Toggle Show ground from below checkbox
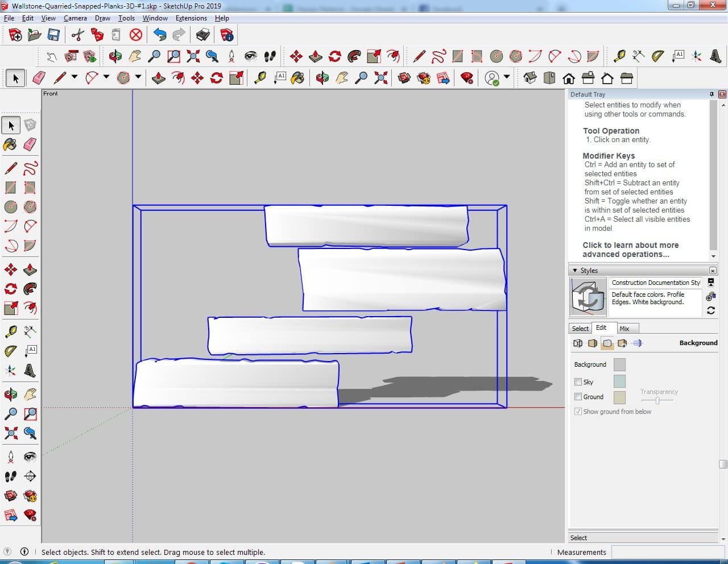 click(x=578, y=412)
